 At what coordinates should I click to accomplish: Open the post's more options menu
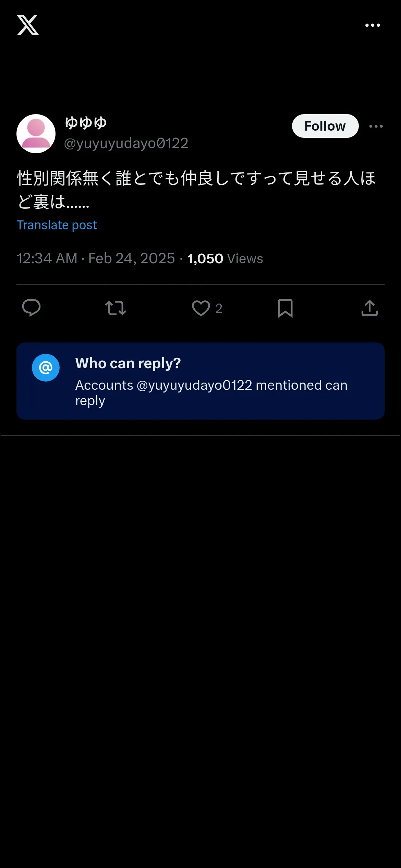tap(376, 126)
